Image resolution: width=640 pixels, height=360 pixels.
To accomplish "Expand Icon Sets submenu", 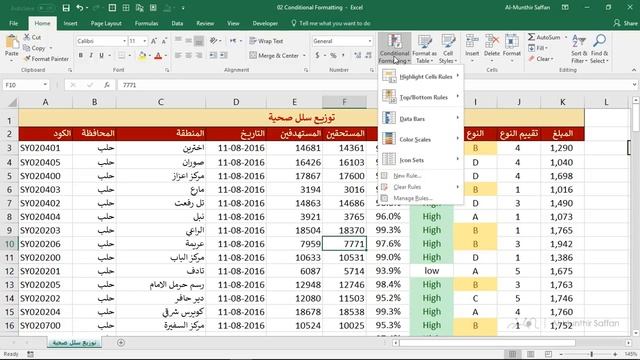I will 421,160.
